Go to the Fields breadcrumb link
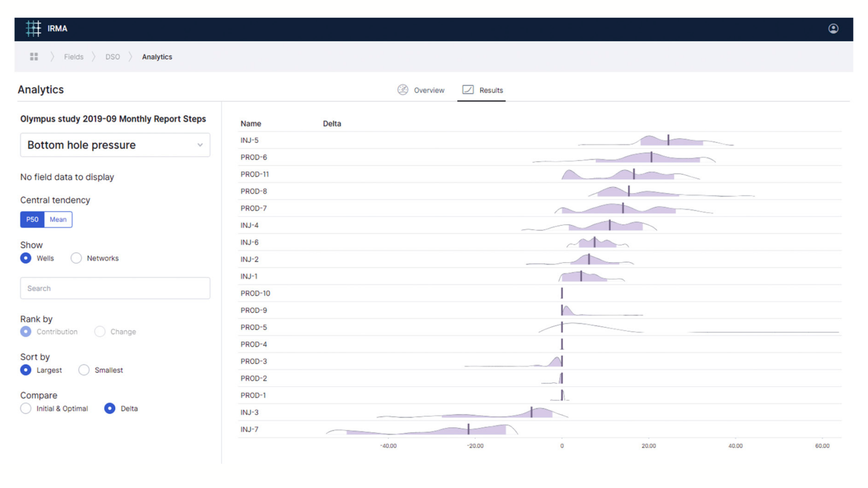This screenshot has height=488, width=868. [x=74, y=57]
